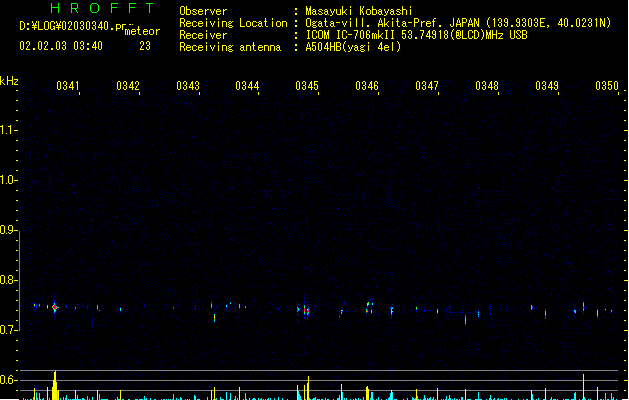
Task: Click location text Ogata-vill. Akita-Pref. JAPAN
Action: (x=392, y=23)
